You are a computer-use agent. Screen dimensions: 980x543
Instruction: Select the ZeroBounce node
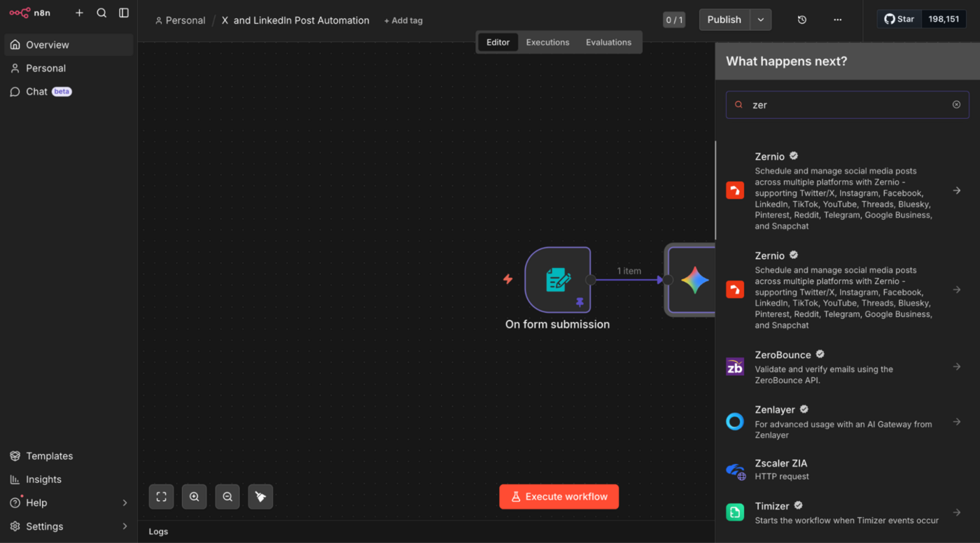pos(847,367)
